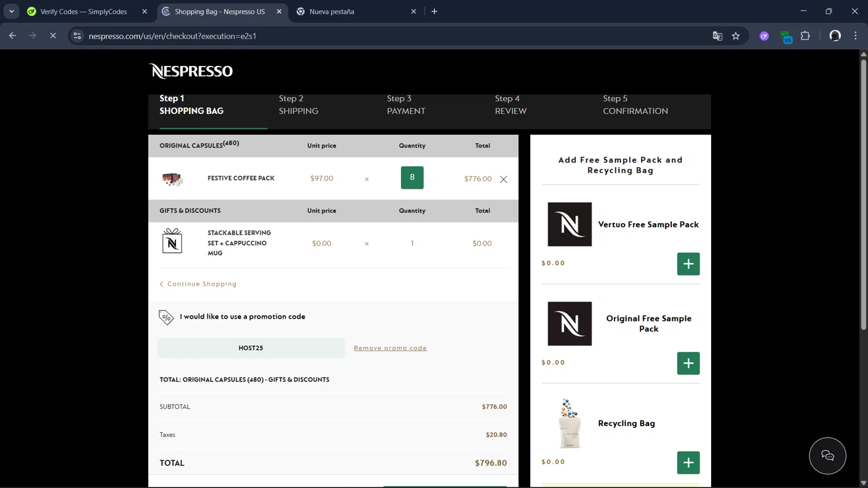Click the SUBTOTAL label
Screen dimensions: 868x488
pos(175,407)
